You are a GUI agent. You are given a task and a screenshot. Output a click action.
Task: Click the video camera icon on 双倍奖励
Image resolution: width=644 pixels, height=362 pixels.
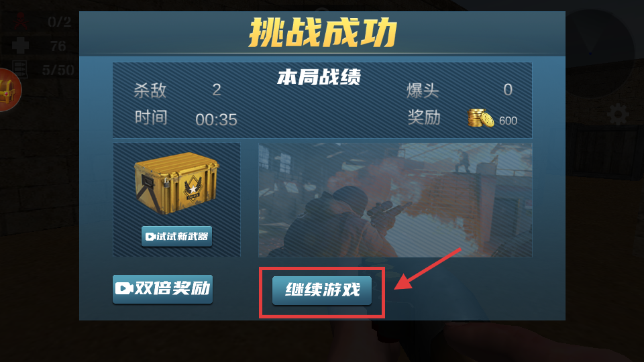click(124, 288)
